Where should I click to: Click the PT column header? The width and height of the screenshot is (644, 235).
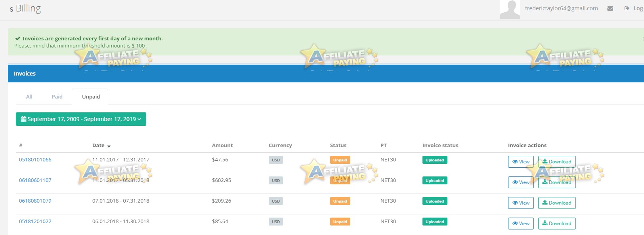coord(384,146)
